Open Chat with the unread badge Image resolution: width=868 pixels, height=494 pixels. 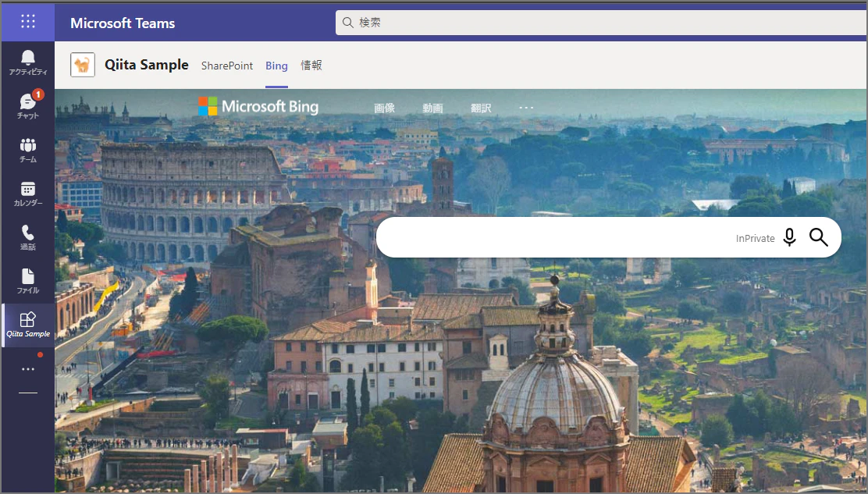click(27, 105)
